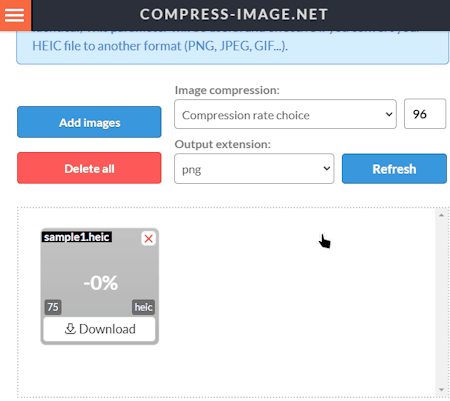This screenshot has height=401, width=450.
Task: Click the Add images button
Action: [89, 122]
